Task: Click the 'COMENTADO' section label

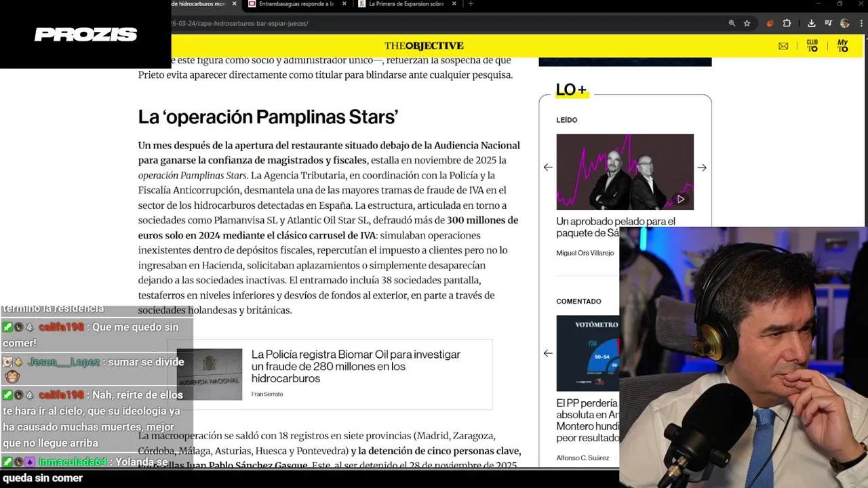Action: [578, 302]
